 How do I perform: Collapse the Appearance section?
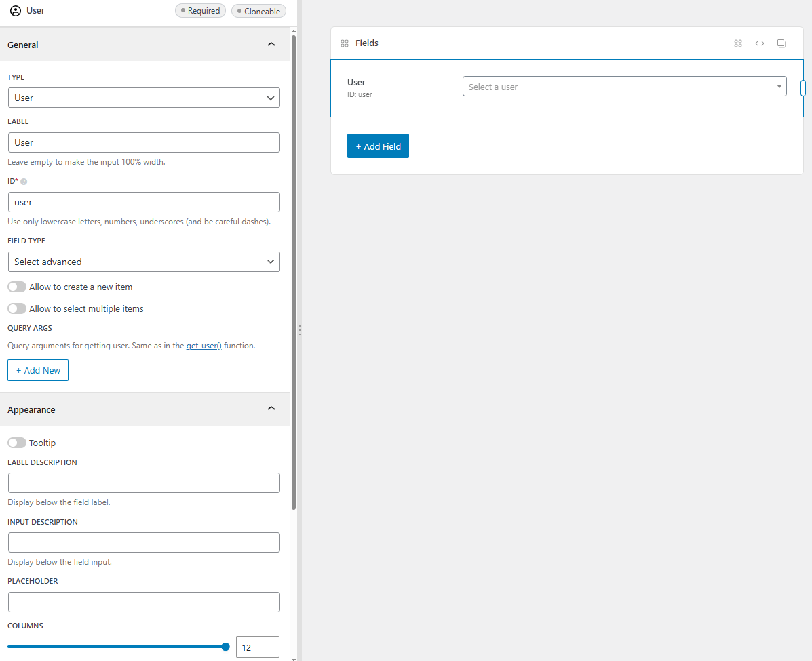coord(271,409)
